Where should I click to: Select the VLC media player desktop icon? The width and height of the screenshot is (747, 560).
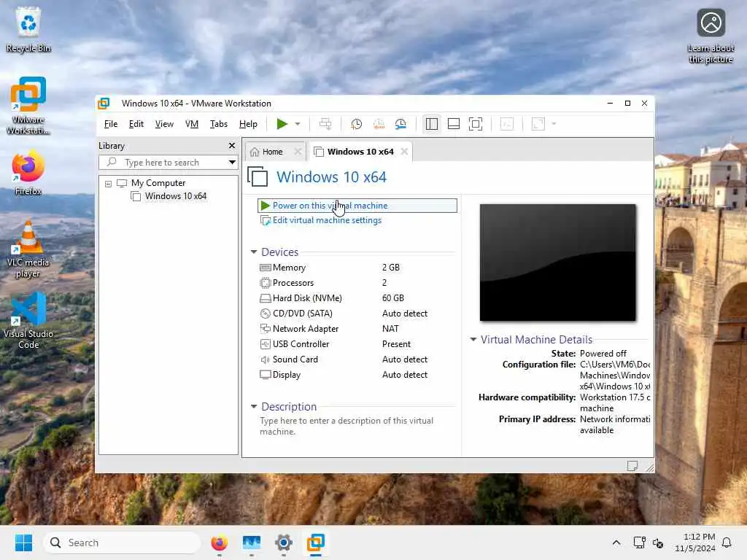(28, 249)
